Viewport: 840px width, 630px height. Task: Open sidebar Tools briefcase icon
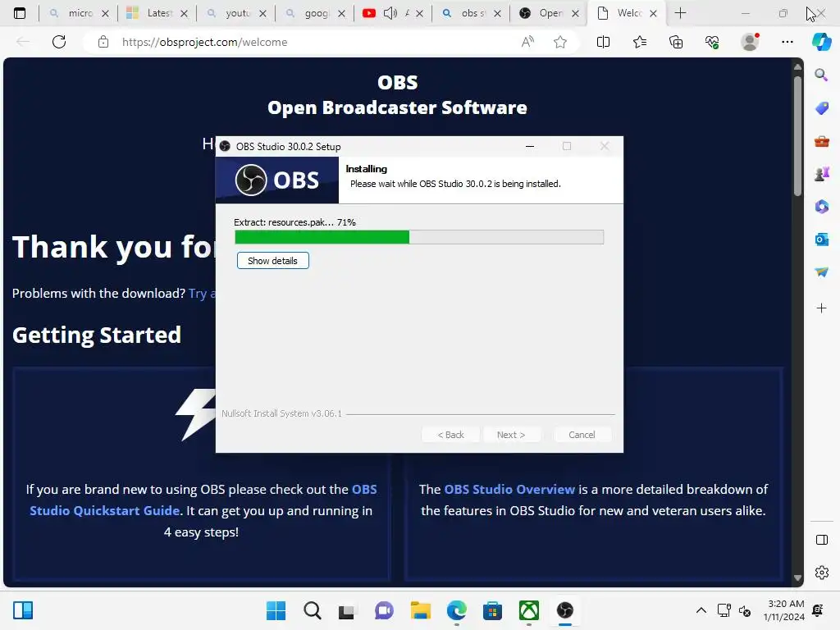point(821,141)
